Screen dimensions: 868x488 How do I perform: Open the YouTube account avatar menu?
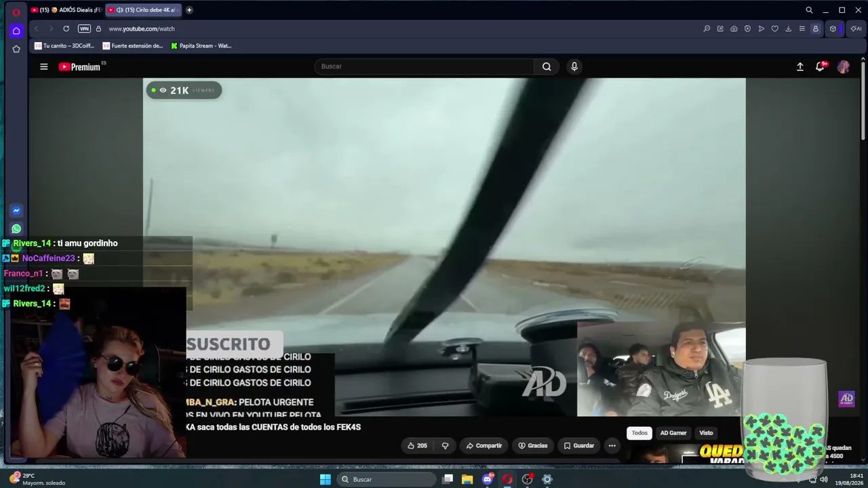coord(844,66)
